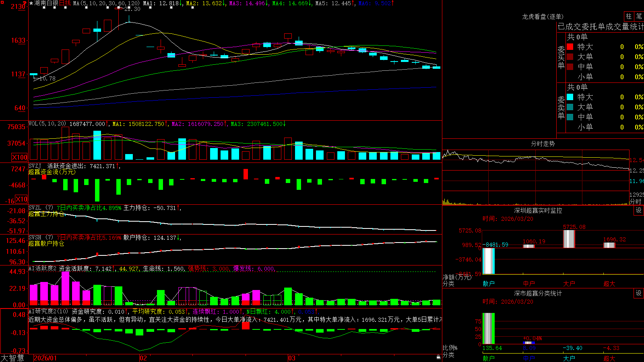
Task: Click the cyan 特大 sell-order color swatch
Action: [x=570, y=97]
